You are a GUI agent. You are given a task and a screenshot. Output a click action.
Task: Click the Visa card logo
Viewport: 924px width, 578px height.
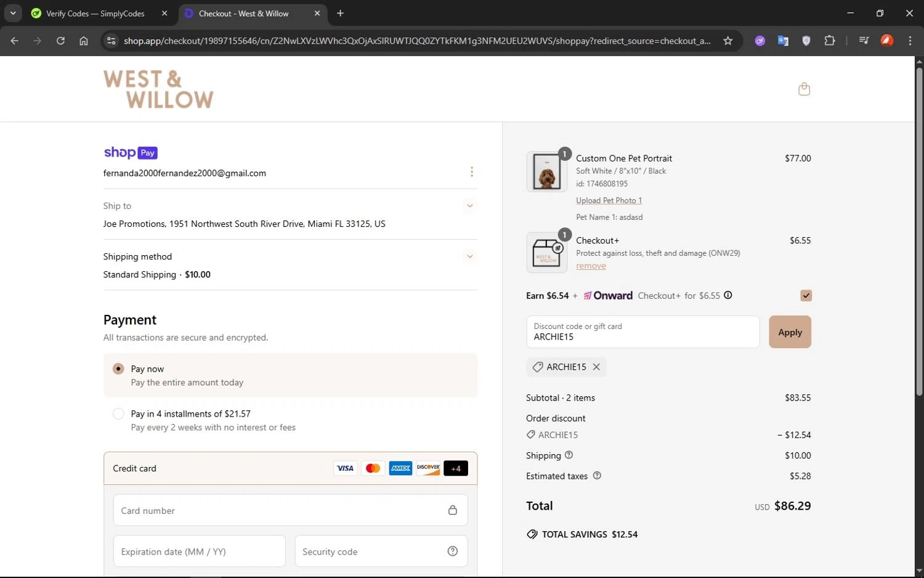[345, 468]
